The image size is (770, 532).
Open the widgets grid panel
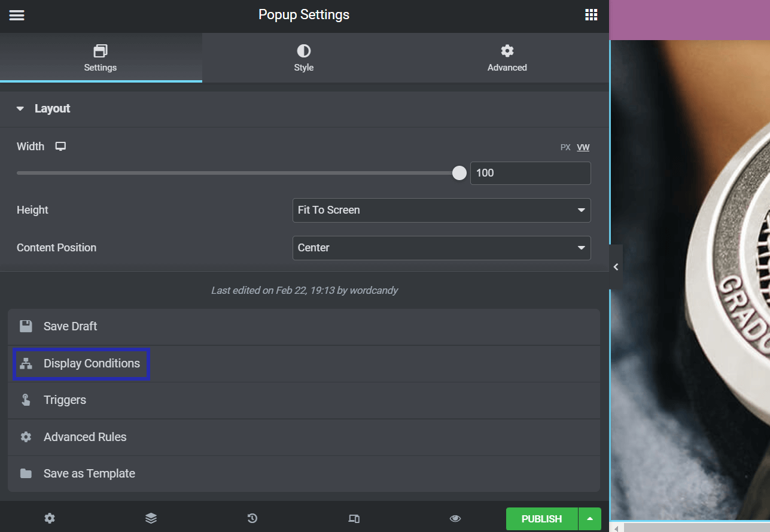[591, 16]
